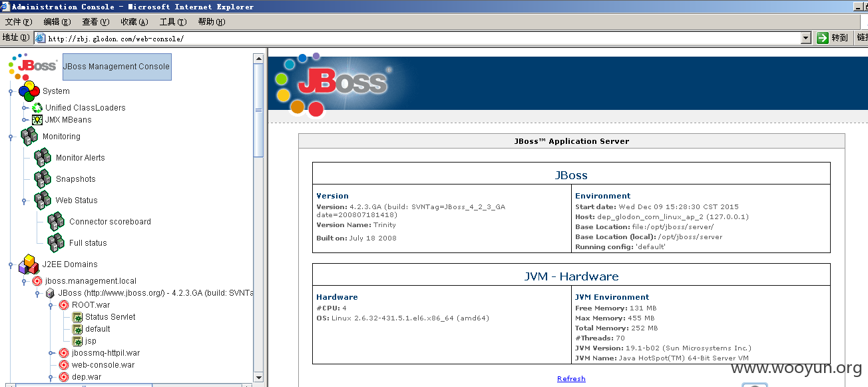The image size is (868, 387).
Task: Click the tree panel vertical scrollbar thumb
Action: point(258,111)
